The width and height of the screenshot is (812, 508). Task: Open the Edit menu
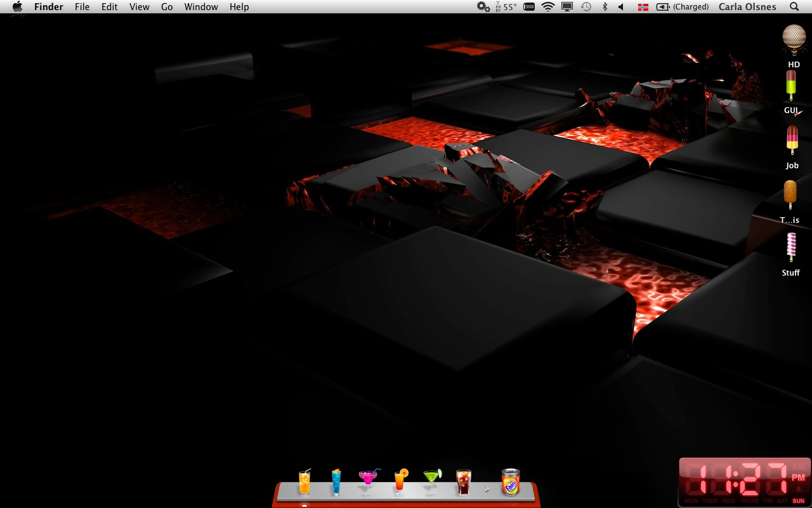(x=110, y=7)
